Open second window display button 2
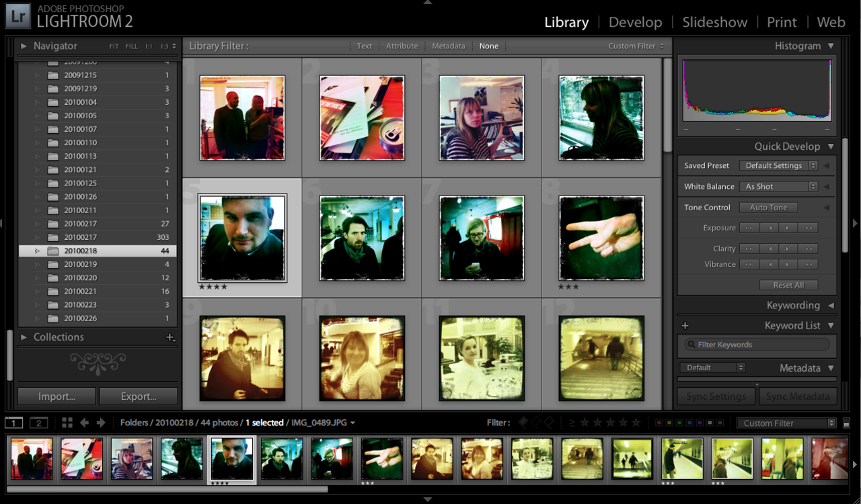The width and height of the screenshot is (861, 504). coord(39,423)
